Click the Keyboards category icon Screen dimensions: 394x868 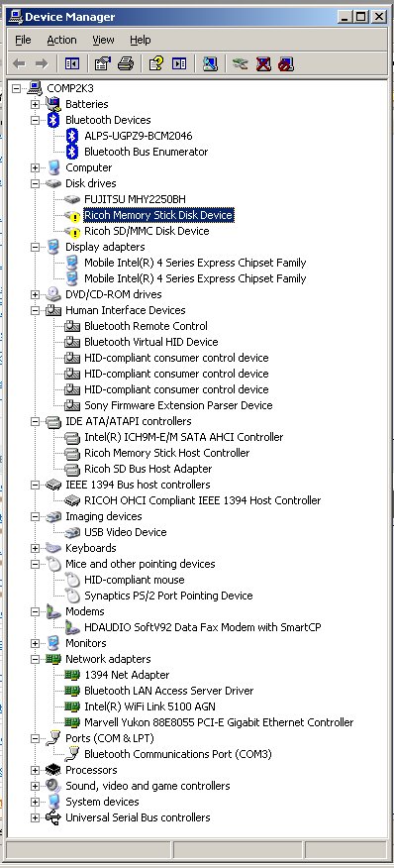point(53,548)
